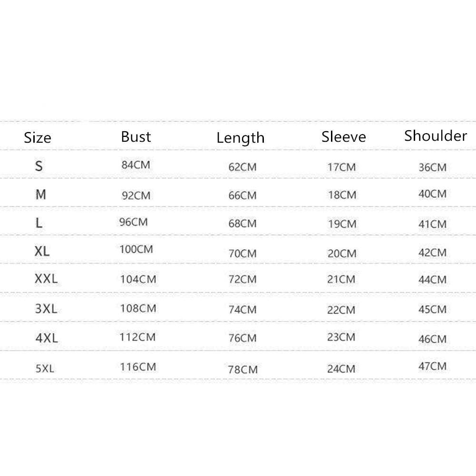Click the Size column header
Screen dimensions: 476x476
[38, 138]
